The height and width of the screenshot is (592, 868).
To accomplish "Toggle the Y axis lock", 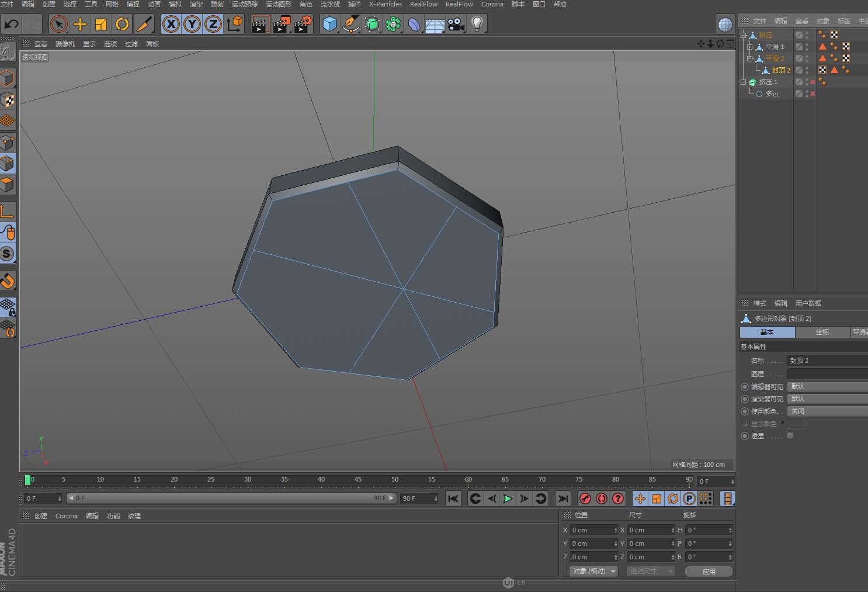I will point(192,24).
